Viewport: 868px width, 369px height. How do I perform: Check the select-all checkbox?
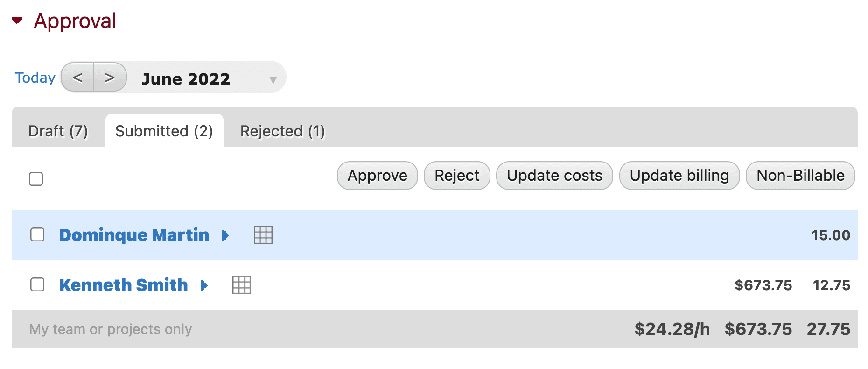(36, 179)
